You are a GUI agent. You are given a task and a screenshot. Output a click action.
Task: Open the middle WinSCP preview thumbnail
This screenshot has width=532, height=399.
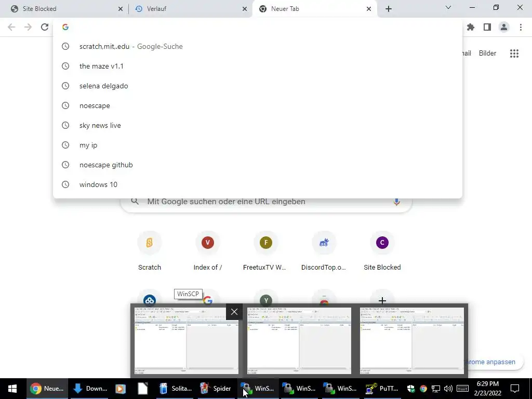tap(299, 340)
